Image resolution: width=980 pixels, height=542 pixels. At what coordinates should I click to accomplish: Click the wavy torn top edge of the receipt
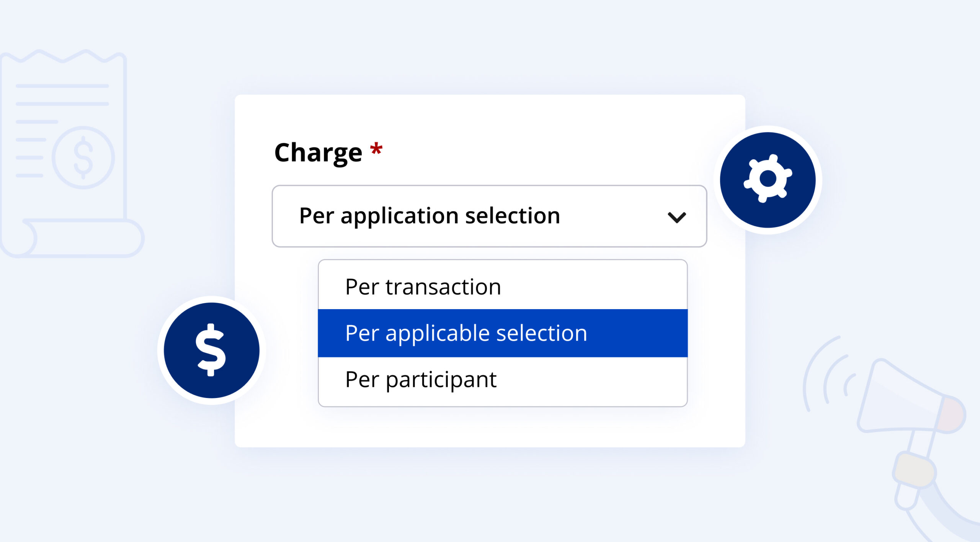tap(63, 56)
